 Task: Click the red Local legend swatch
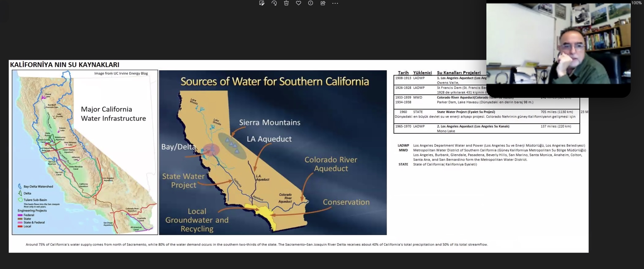pyautogui.click(x=20, y=226)
